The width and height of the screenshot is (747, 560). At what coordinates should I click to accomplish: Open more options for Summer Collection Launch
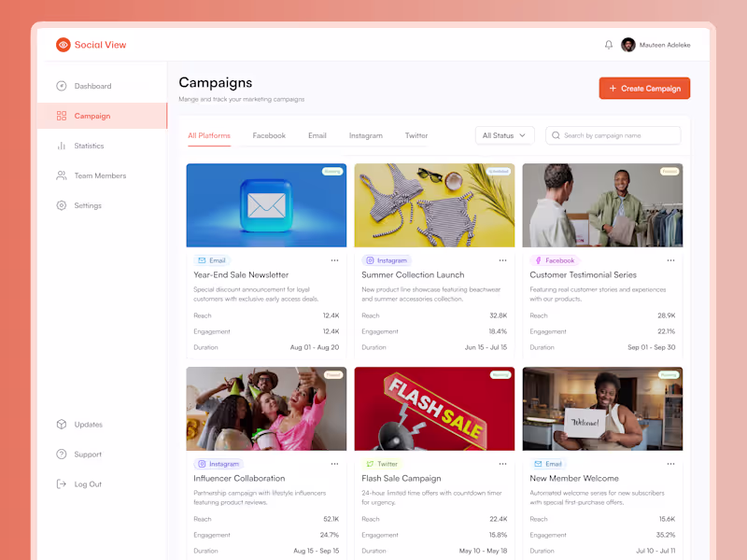click(502, 260)
